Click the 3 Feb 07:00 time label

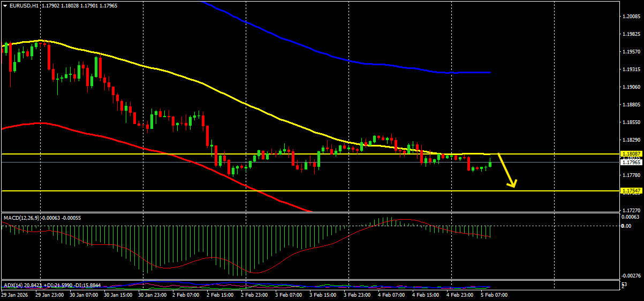pos(289,295)
